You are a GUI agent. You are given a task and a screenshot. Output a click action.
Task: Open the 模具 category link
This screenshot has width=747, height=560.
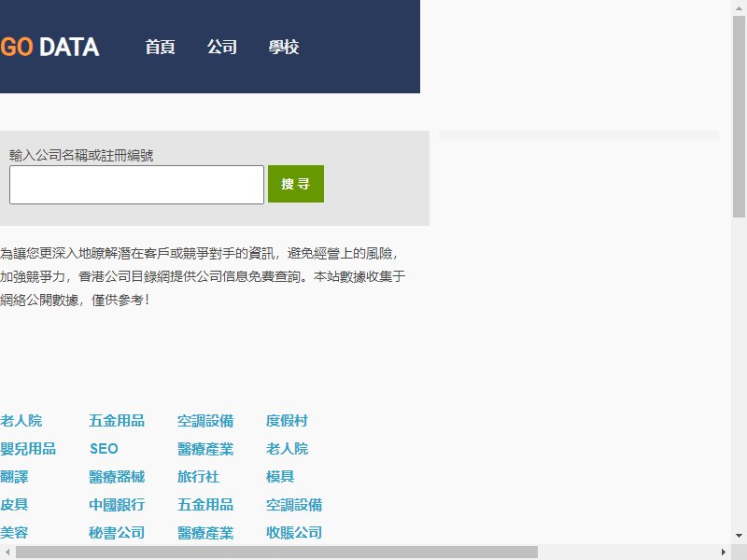280,477
